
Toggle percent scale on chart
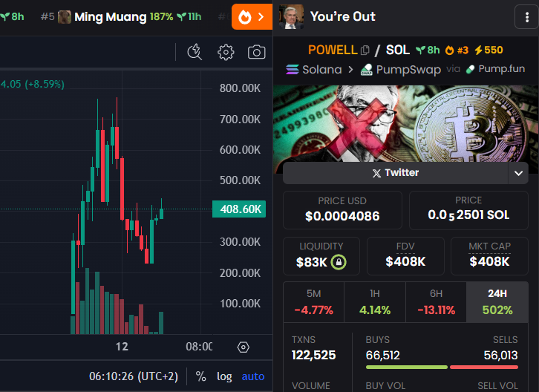pos(200,376)
